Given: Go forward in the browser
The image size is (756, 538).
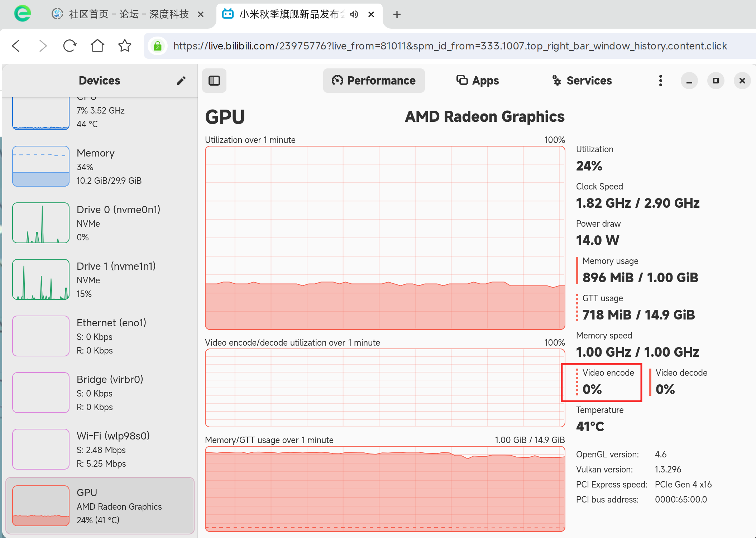Looking at the screenshot, I should point(43,46).
